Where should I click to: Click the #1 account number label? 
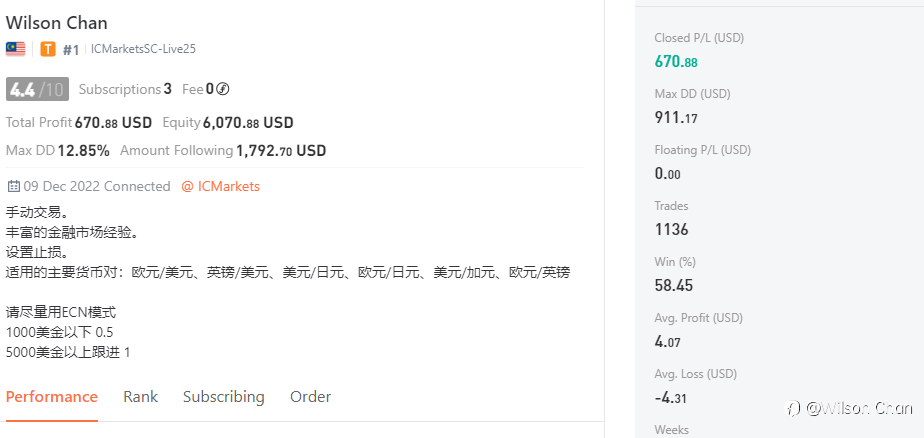pyautogui.click(x=71, y=50)
